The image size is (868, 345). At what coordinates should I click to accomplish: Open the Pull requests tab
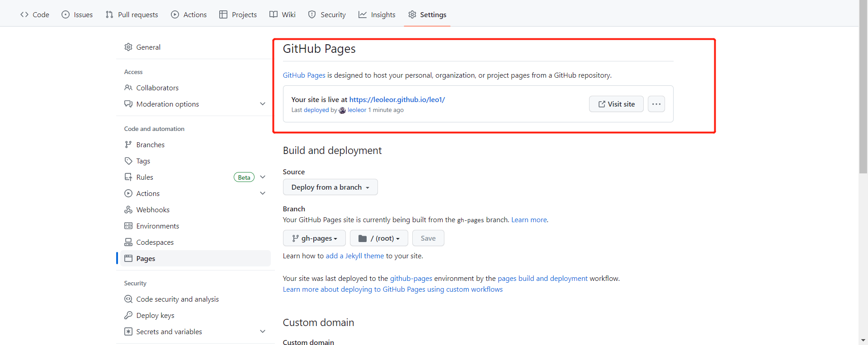(x=132, y=14)
